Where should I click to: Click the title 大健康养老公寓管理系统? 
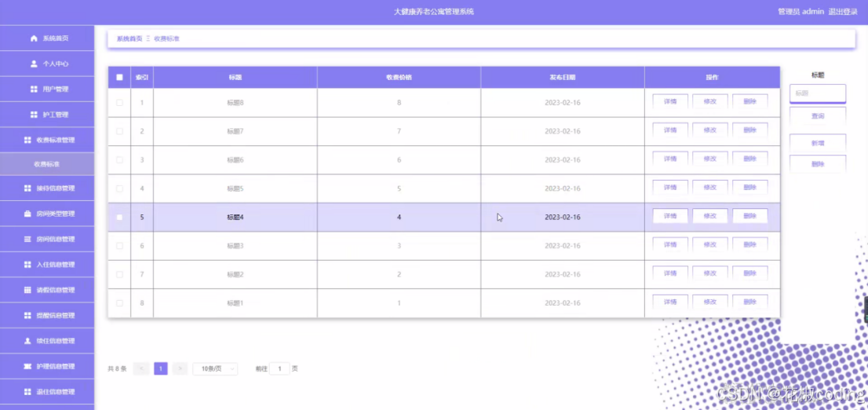433,12
